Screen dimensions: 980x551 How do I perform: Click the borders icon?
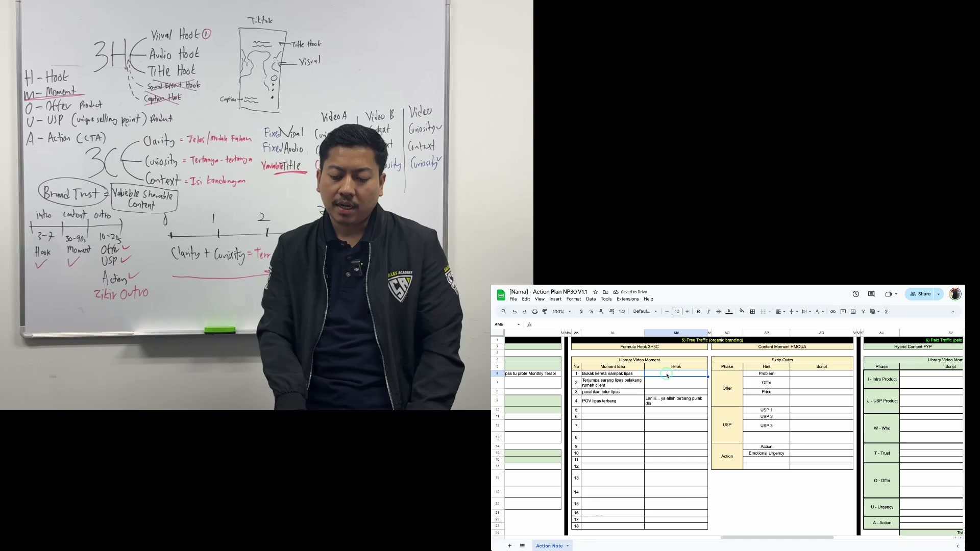point(752,312)
